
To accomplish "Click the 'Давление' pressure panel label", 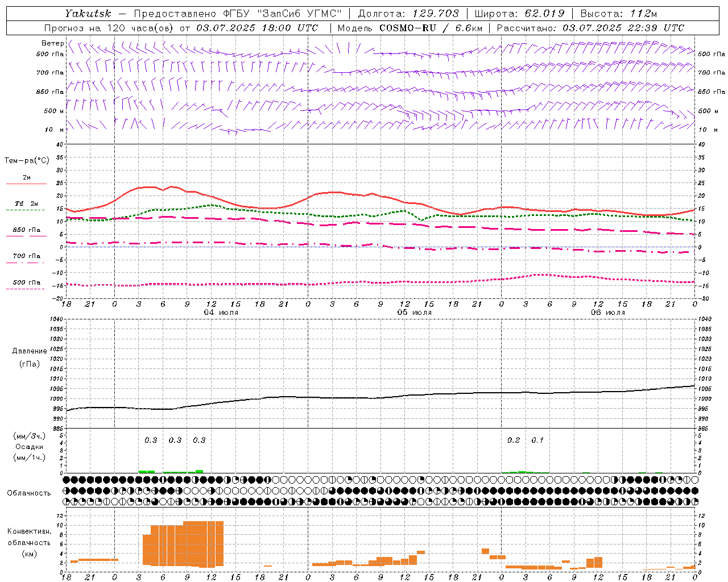I will 30,351.
